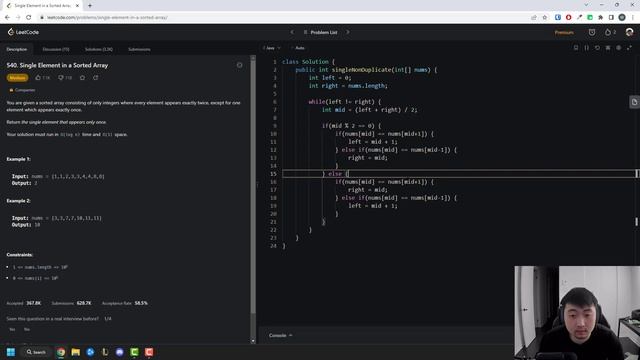Downvote the problem with thumbs down

click(x=65, y=78)
